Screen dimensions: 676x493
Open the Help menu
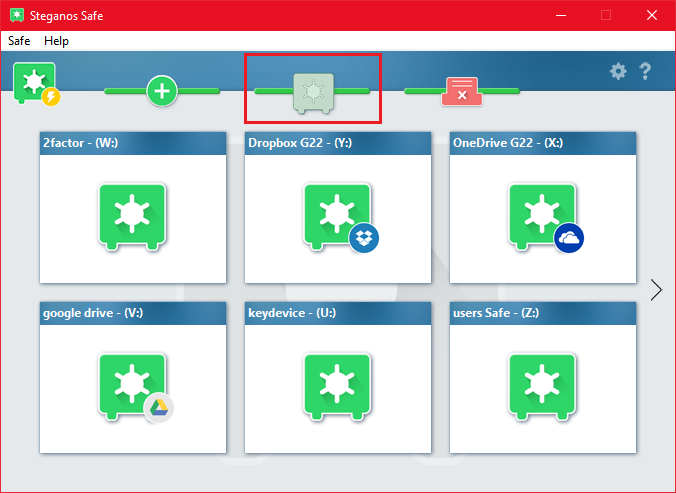coord(56,41)
